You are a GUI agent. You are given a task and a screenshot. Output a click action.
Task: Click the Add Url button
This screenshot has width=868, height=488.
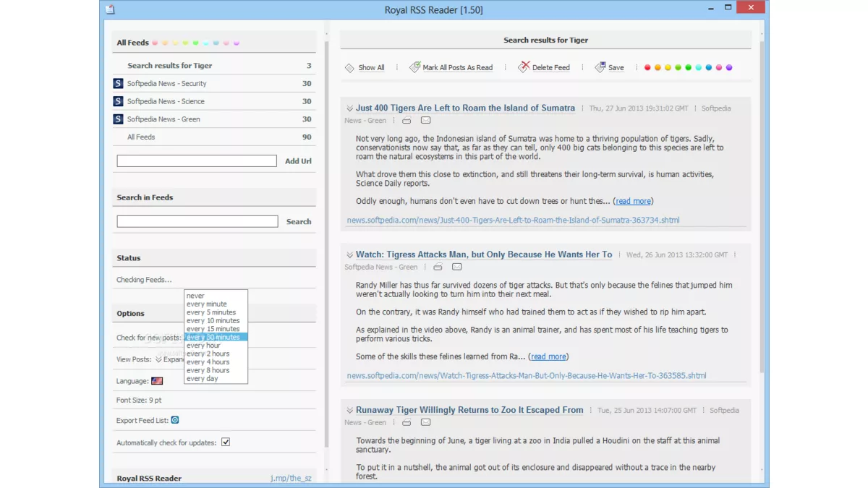click(297, 160)
